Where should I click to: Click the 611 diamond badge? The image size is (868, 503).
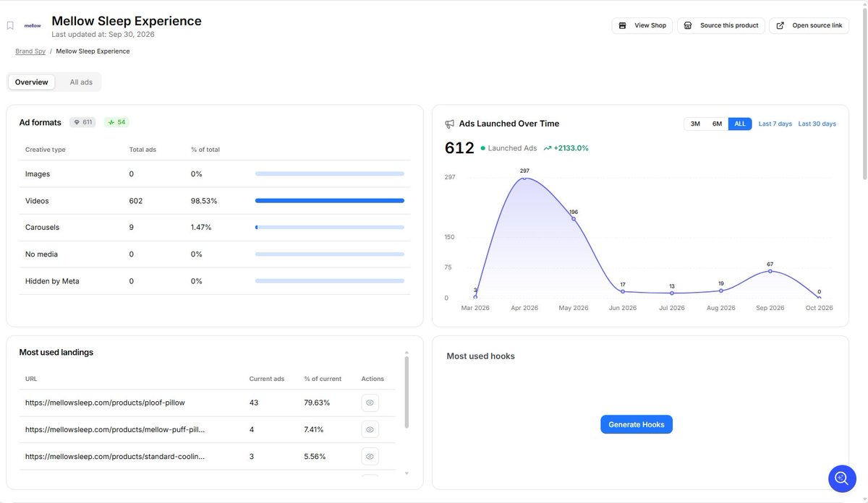[x=82, y=122]
